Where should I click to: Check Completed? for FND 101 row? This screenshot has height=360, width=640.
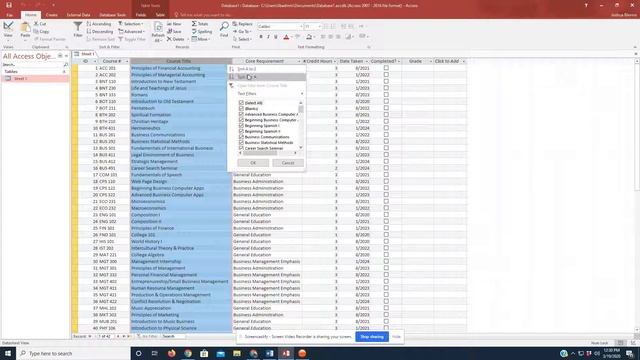click(386, 235)
